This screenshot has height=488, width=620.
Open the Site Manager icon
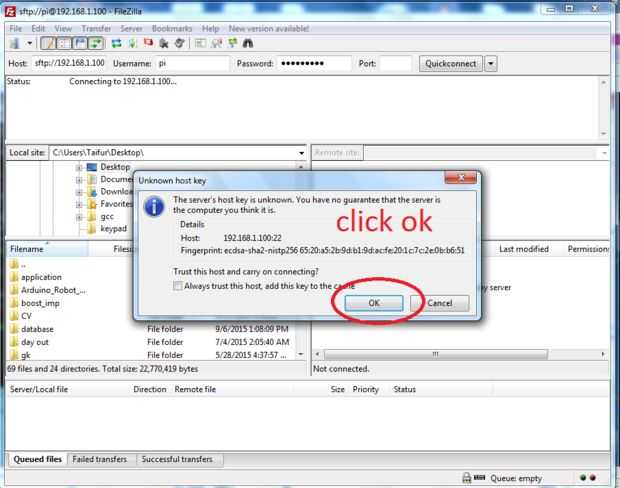click(15, 43)
